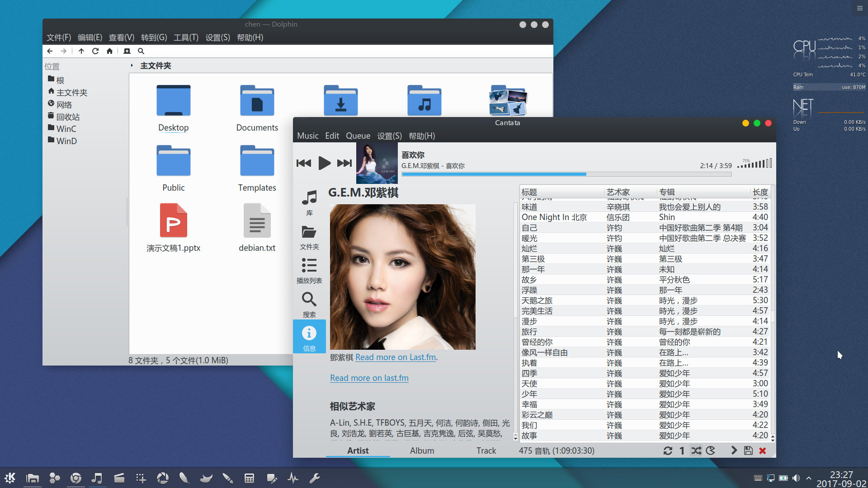Viewport: 868px width, 488px height.
Task: Click the track progress bar in Cantata
Action: click(566, 174)
